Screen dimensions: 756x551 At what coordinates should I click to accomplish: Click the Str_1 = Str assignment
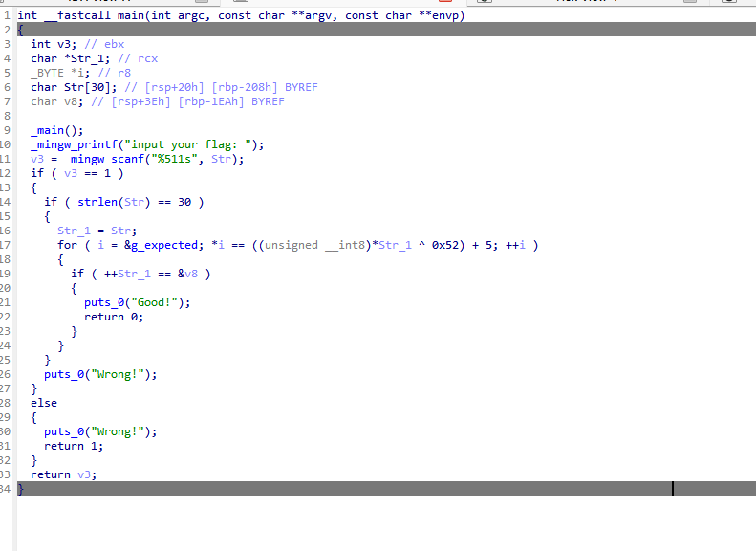tap(97, 231)
